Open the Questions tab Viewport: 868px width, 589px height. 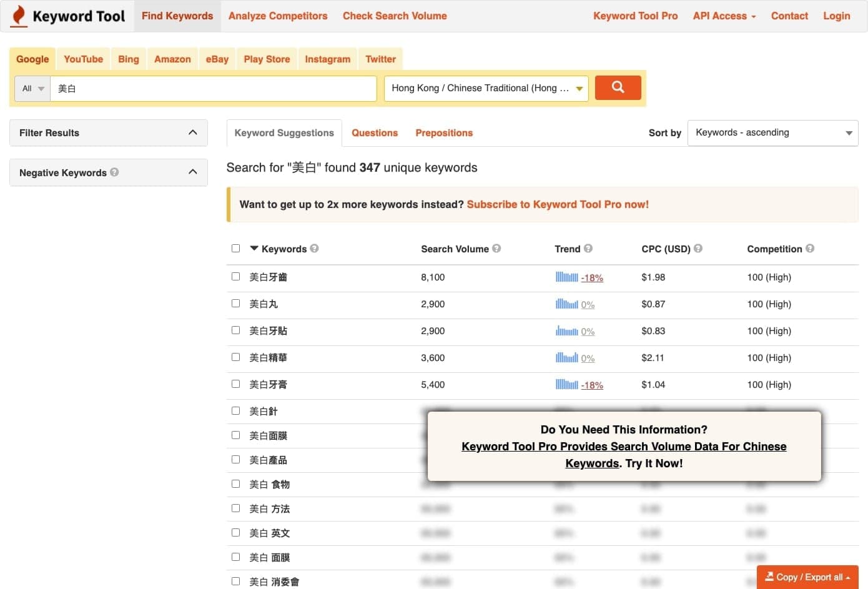tap(375, 133)
